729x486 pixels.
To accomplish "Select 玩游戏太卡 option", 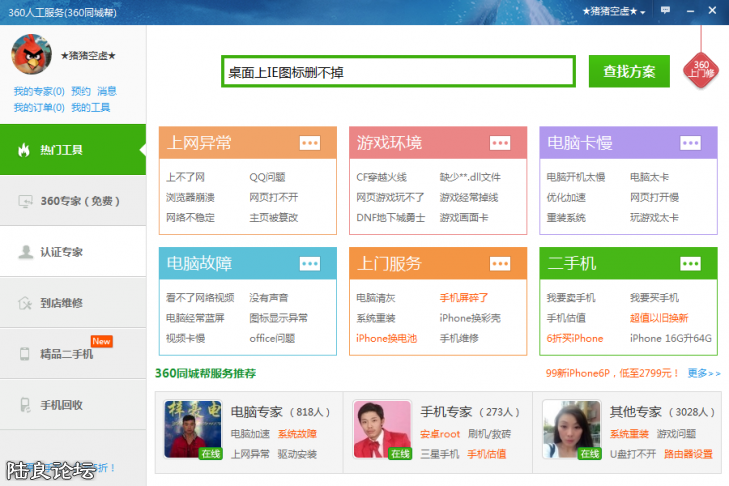I will click(x=654, y=218).
